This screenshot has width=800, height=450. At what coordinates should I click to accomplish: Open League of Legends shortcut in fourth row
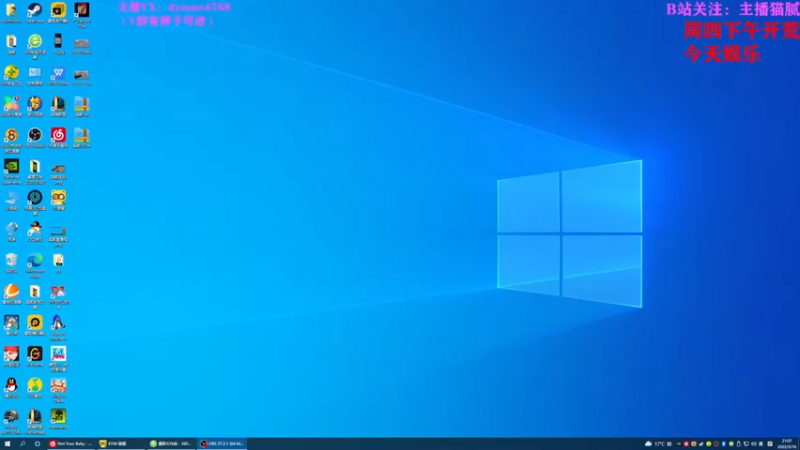click(x=58, y=106)
